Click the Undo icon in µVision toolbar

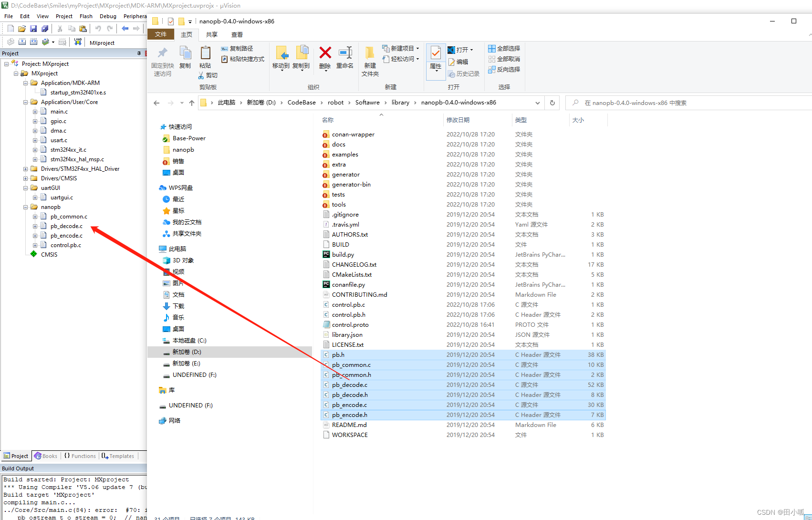(x=98, y=28)
